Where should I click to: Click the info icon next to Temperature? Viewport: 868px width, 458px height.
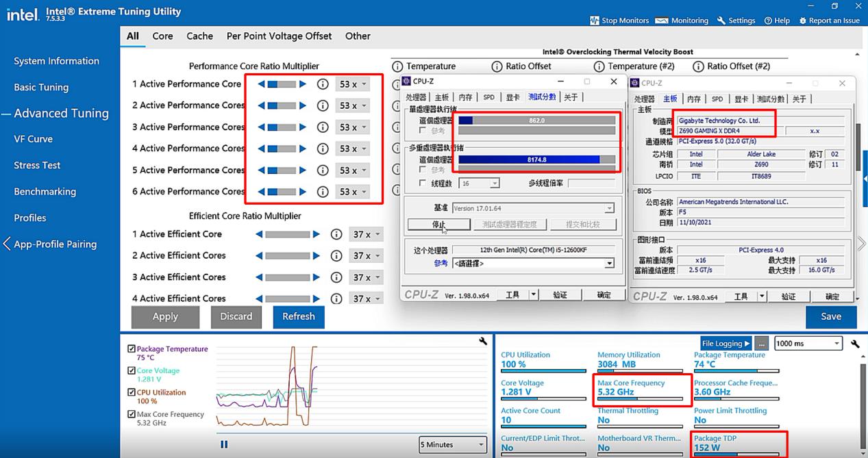pos(397,66)
